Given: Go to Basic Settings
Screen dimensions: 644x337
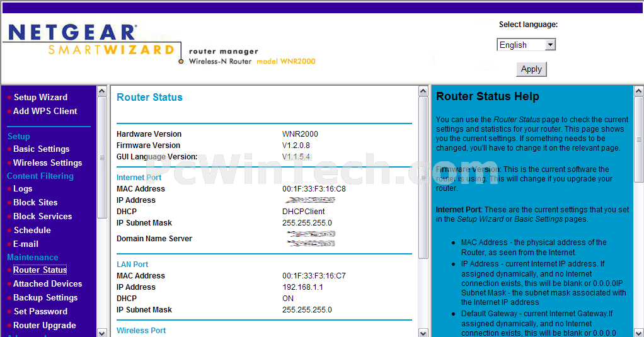Looking at the screenshot, I should point(42,149).
